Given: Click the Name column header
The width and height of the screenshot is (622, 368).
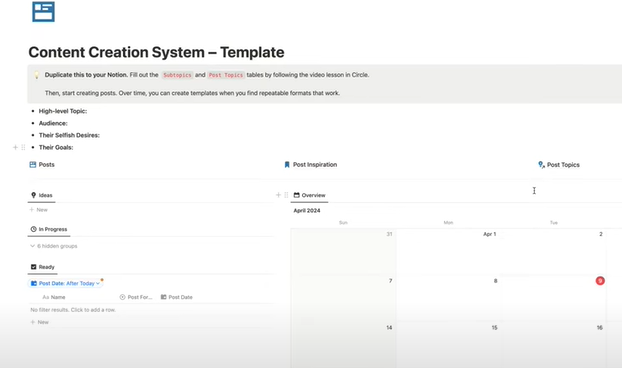Looking at the screenshot, I should click(54, 297).
